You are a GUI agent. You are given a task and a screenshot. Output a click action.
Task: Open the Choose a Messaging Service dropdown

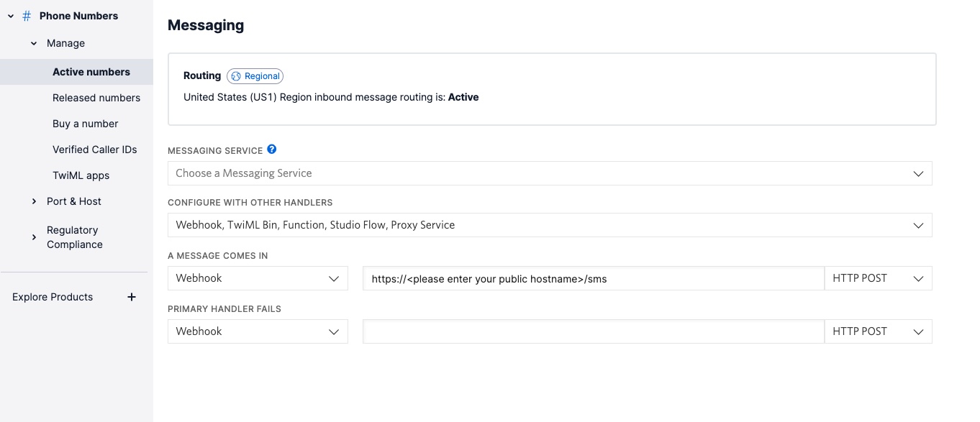tap(549, 173)
